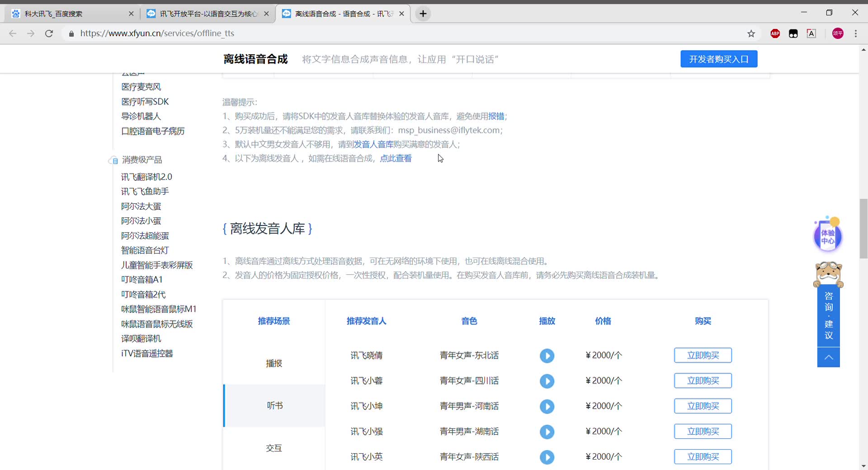This screenshot has height=470, width=868.
Task: Click the 音色 column header
Action: (x=469, y=321)
